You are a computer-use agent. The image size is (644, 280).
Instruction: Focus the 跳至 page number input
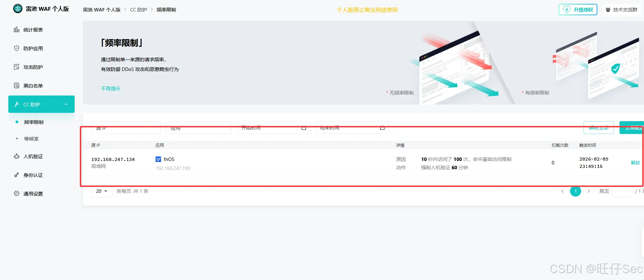(x=622, y=191)
